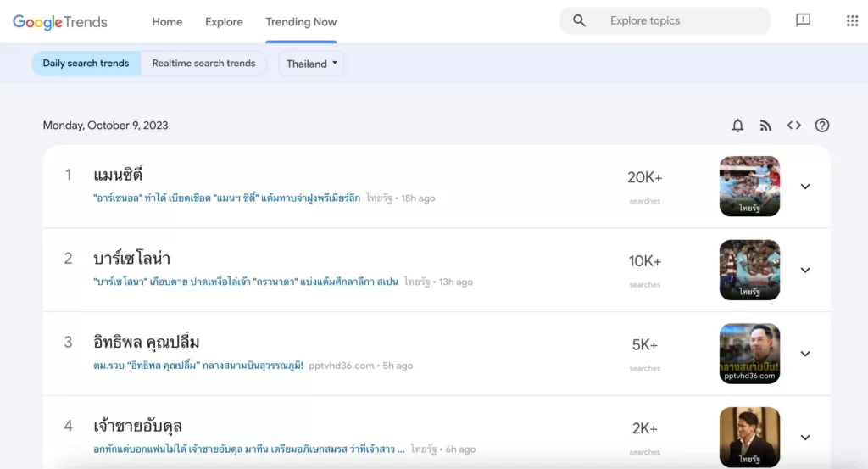Expand trend row 3 chevron
Screen dimensions: 868x469
(805, 354)
